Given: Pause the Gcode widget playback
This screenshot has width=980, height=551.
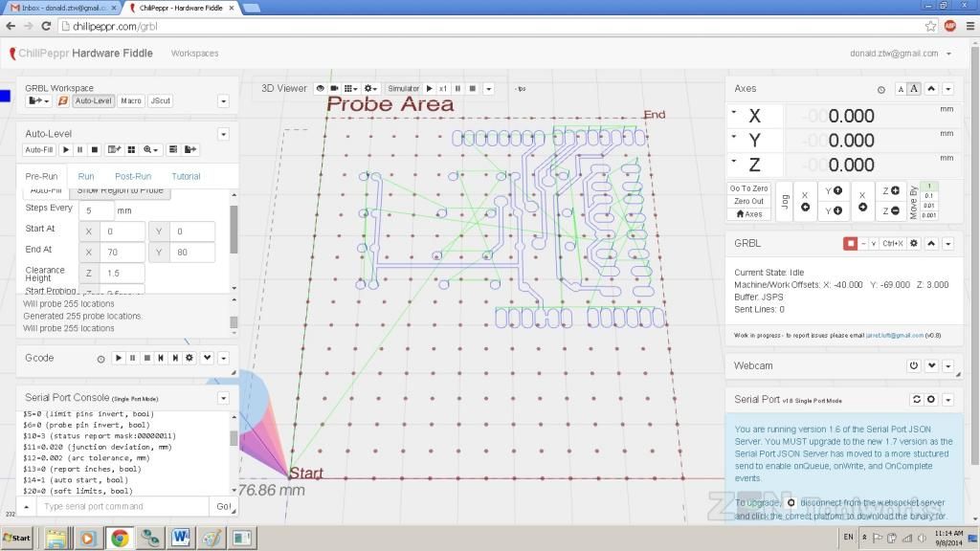Looking at the screenshot, I should tap(132, 358).
